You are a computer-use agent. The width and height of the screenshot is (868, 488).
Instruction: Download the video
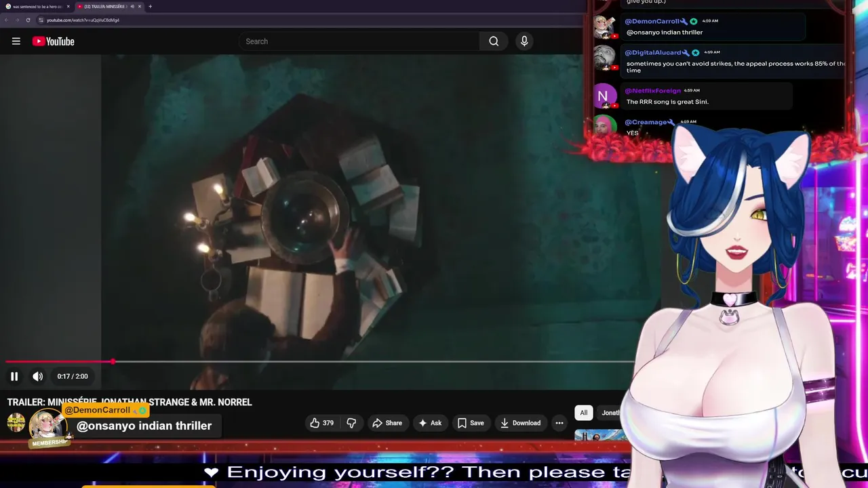click(x=520, y=423)
